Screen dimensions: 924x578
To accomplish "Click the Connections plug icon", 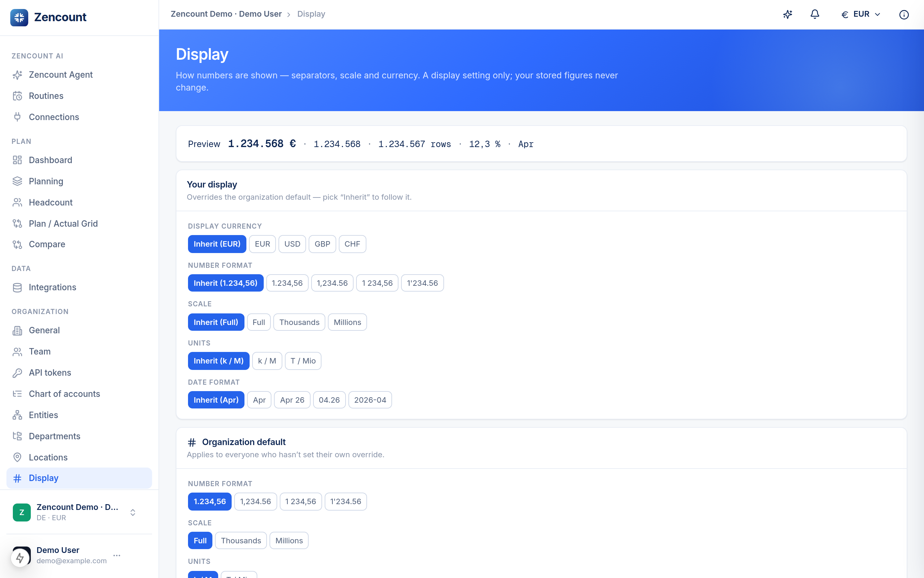I will tap(17, 117).
